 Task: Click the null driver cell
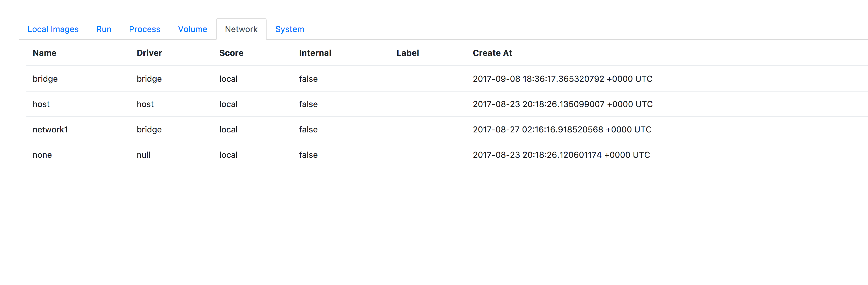pos(144,155)
